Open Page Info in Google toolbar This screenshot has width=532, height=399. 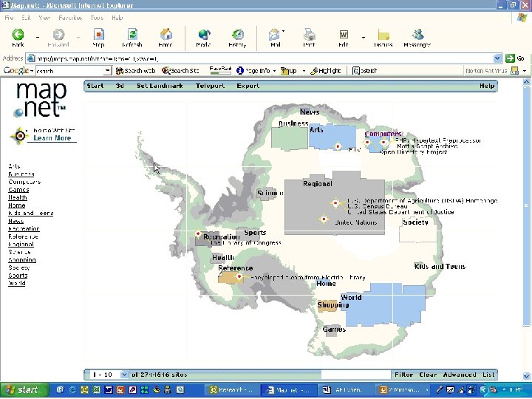pyautogui.click(x=253, y=71)
